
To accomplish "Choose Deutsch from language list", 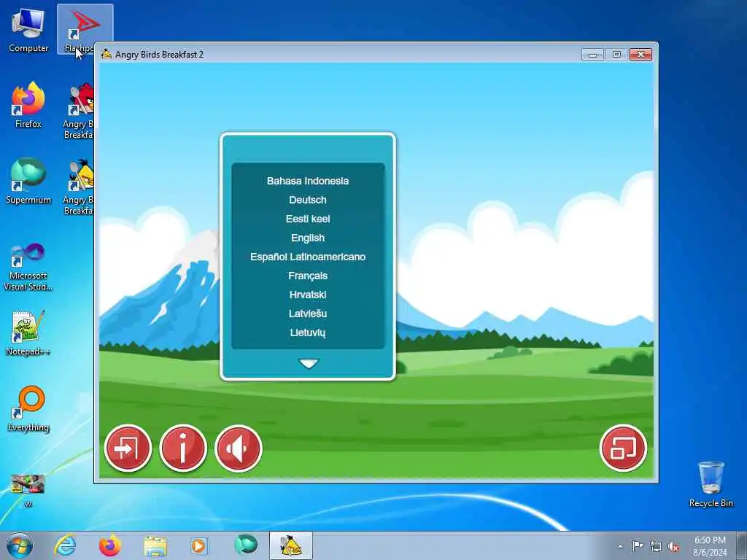I will click(308, 200).
